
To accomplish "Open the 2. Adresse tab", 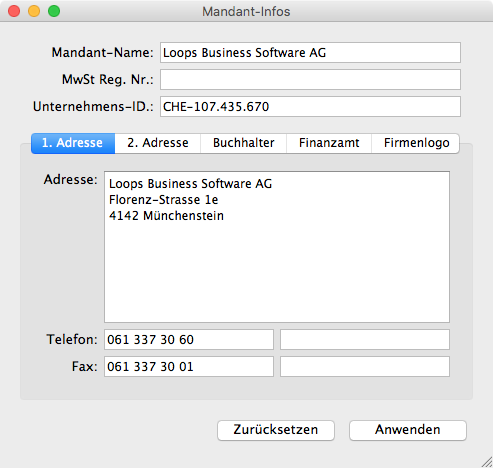I will point(158,143).
